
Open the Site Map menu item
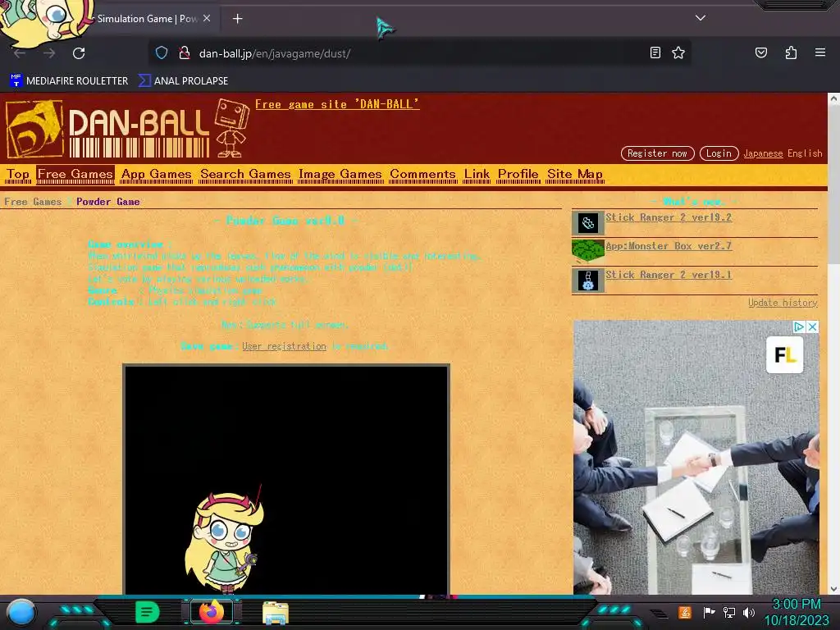(575, 174)
